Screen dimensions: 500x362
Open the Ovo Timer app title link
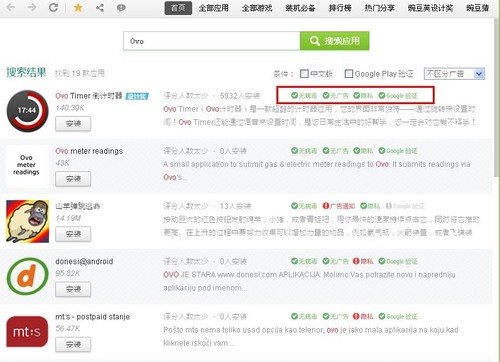pos(89,96)
